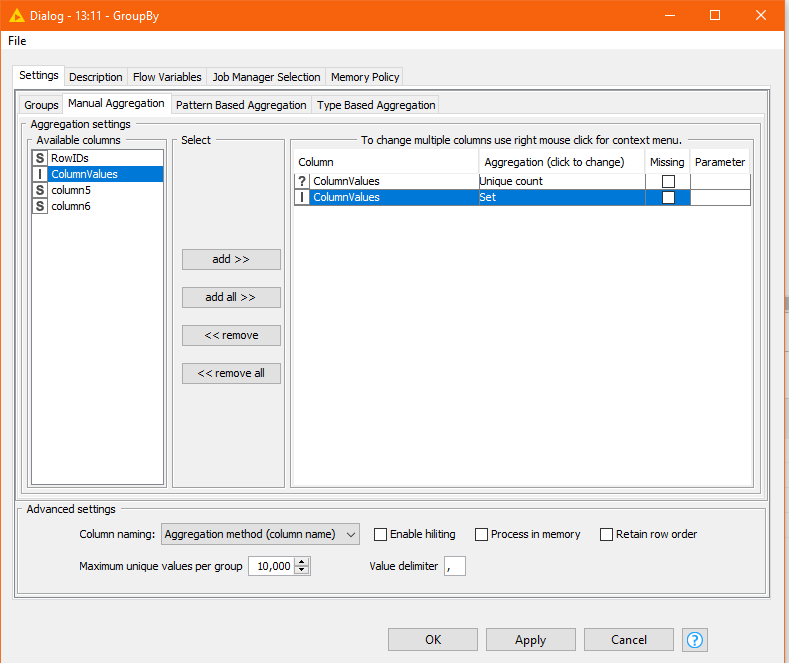Image resolution: width=789 pixels, height=663 pixels.
Task: Toggle Missing checkbox for the Set row
Action: (668, 197)
